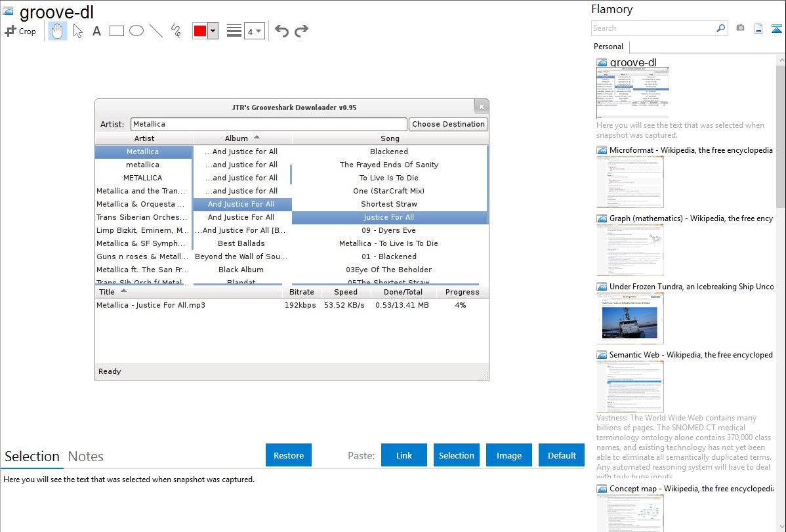Screen dimensions: 786x532
Task: Click the Song column header
Action: pyautogui.click(x=390, y=138)
